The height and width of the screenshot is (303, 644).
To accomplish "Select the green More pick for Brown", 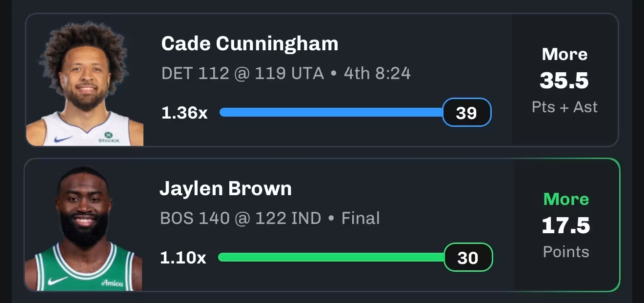I will [x=566, y=199].
